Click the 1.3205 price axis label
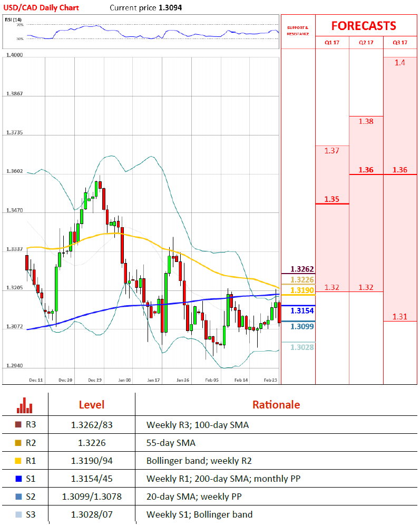This screenshot has height=525, width=420. [15, 288]
